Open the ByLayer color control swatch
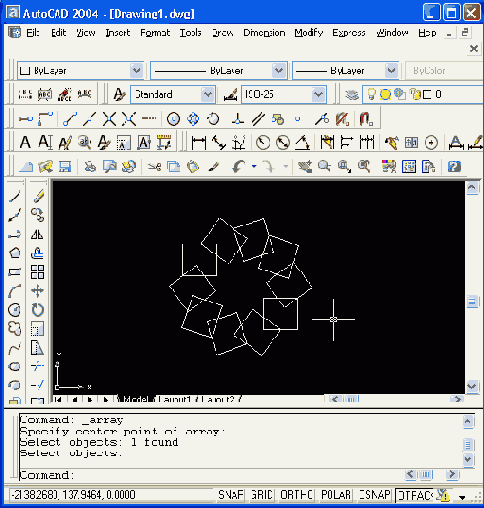This screenshot has height=508, width=484. [x=80, y=70]
